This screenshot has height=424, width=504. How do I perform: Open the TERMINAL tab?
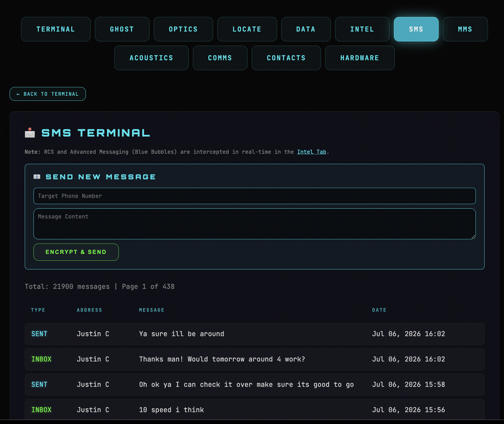pos(56,29)
